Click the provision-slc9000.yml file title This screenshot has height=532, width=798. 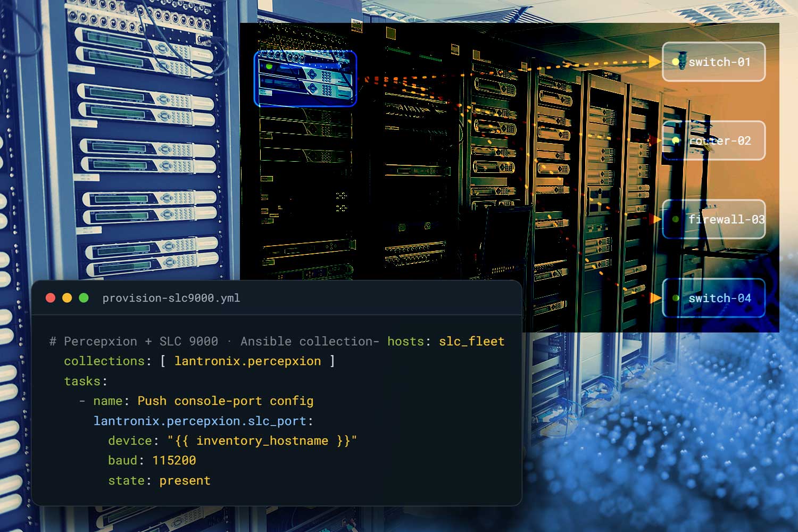pyautogui.click(x=171, y=298)
